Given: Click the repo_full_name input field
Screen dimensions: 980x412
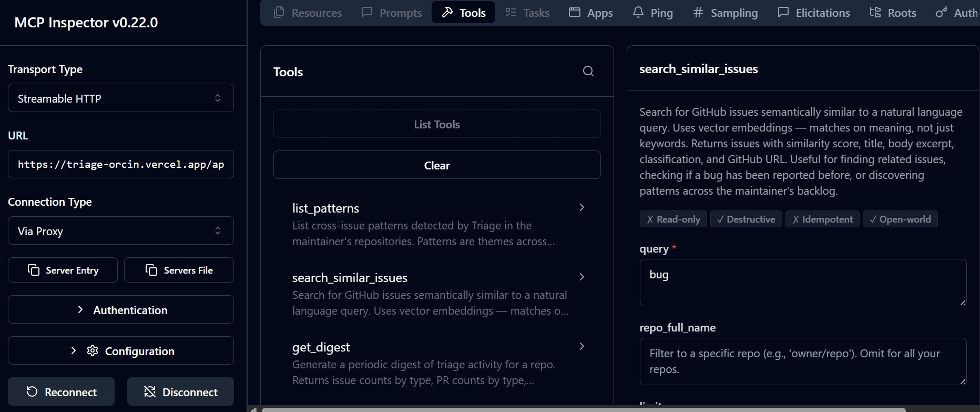Looking at the screenshot, I should tap(803, 361).
